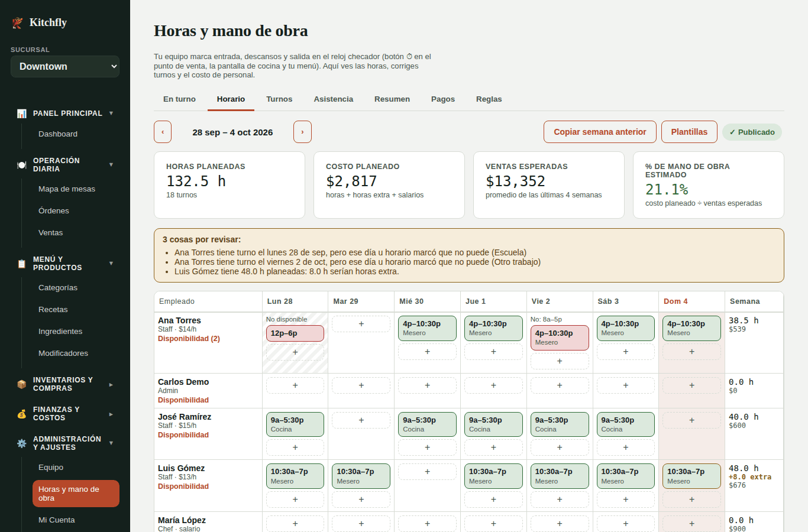
Task: Expand the Finanzas y Costos section arrow
Action: 111,414
